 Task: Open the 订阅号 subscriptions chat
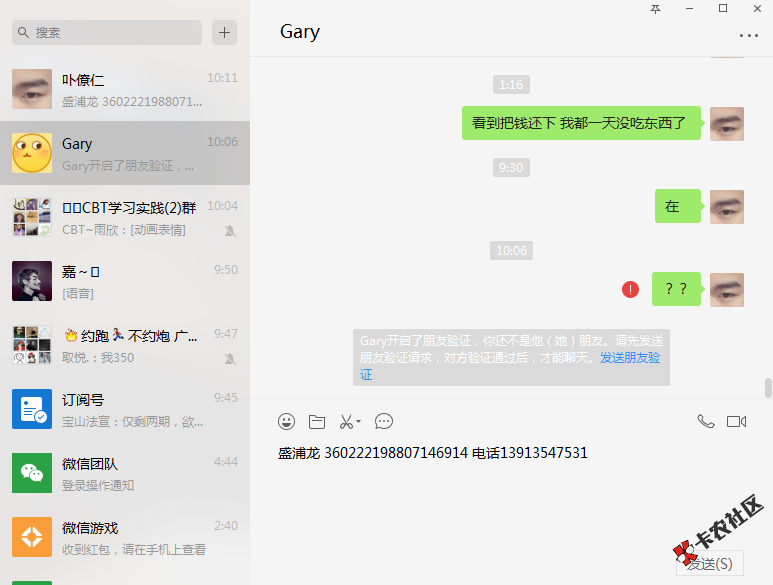point(125,409)
